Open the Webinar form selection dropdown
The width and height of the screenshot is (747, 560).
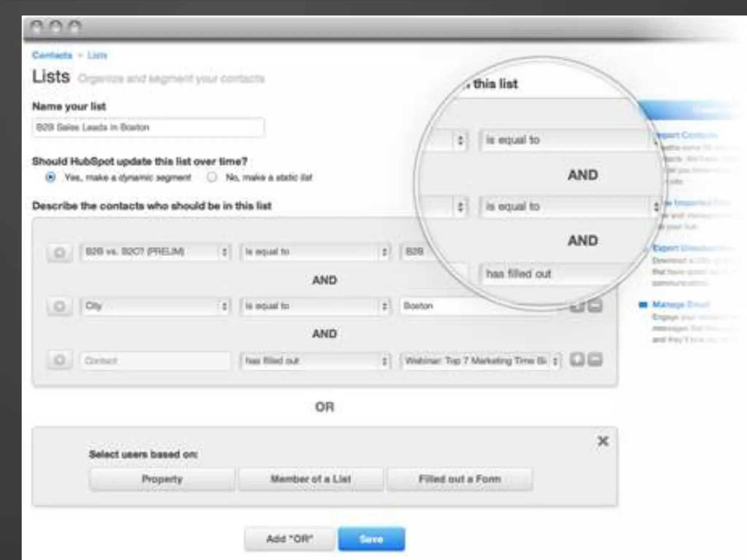(x=480, y=361)
